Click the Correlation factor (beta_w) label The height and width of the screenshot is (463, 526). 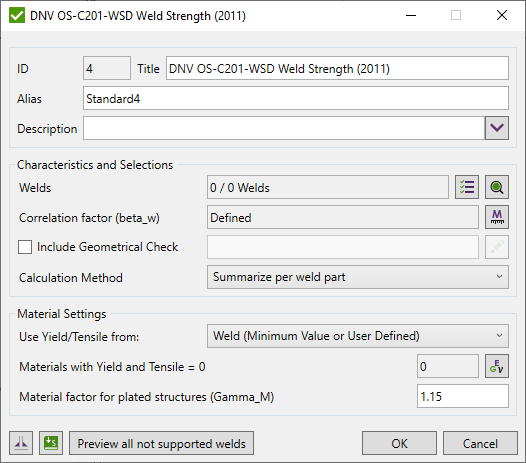(x=89, y=218)
